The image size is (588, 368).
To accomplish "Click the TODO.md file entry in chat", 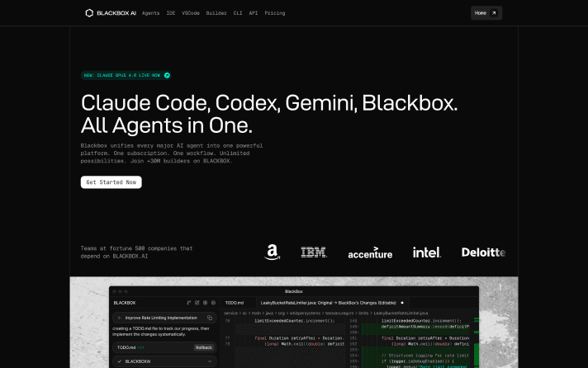I will tap(164, 347).
